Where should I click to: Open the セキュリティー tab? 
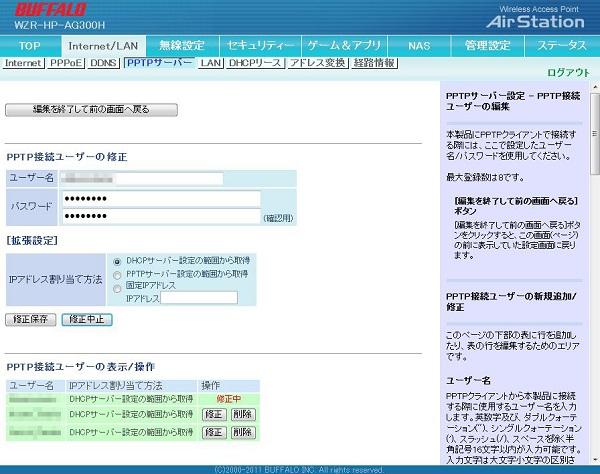coord(260,45)
